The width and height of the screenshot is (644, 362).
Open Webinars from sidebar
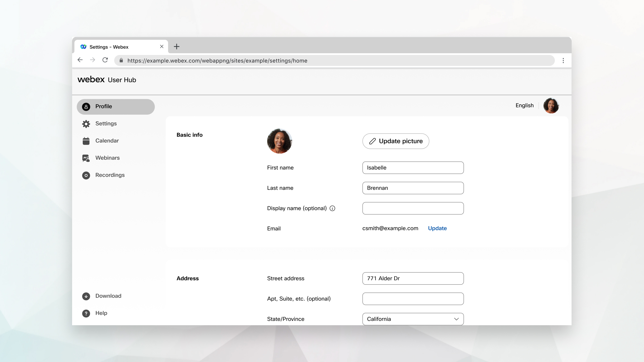[x=108, y=158]
